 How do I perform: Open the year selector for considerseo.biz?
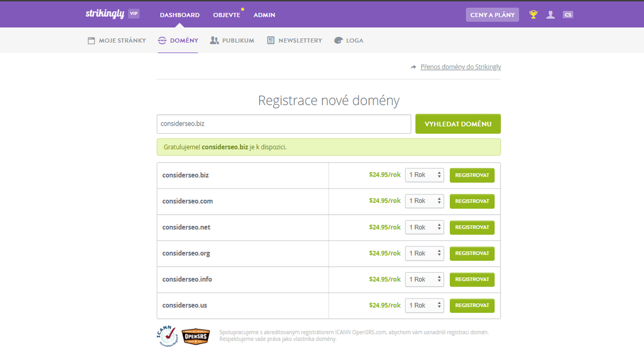click(425, 175)
